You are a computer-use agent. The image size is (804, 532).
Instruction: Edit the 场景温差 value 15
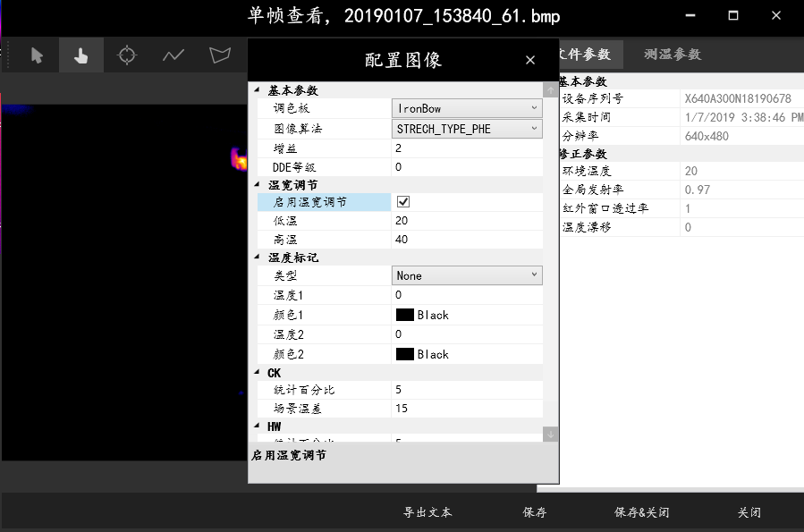[467, 409]
